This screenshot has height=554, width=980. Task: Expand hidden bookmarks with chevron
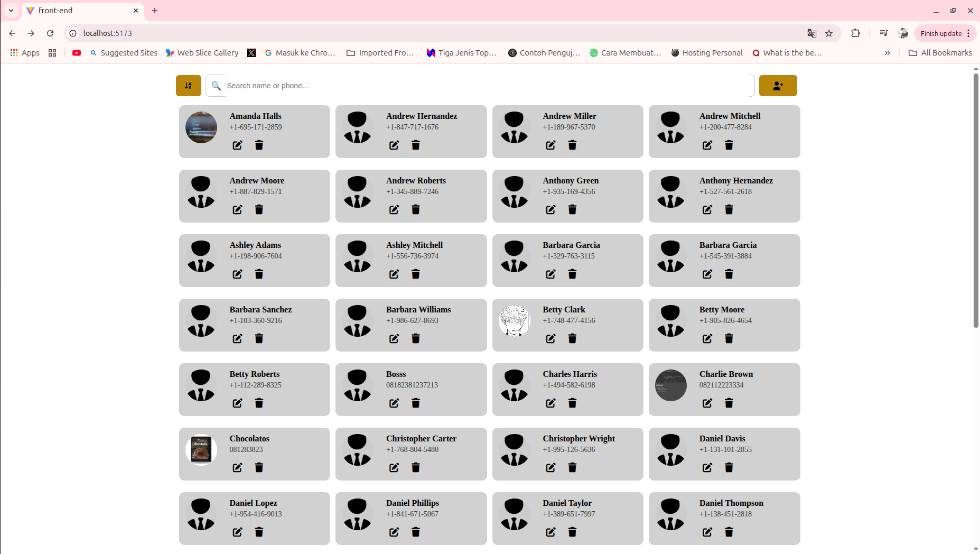[x=887, y=53]
